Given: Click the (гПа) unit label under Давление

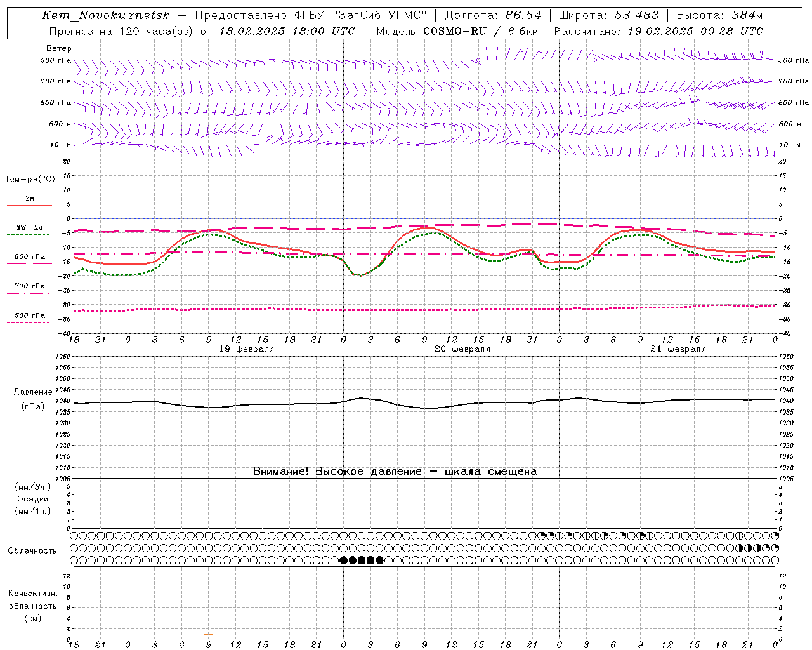Looking at the screenshot, I should (x=33, y=407).
